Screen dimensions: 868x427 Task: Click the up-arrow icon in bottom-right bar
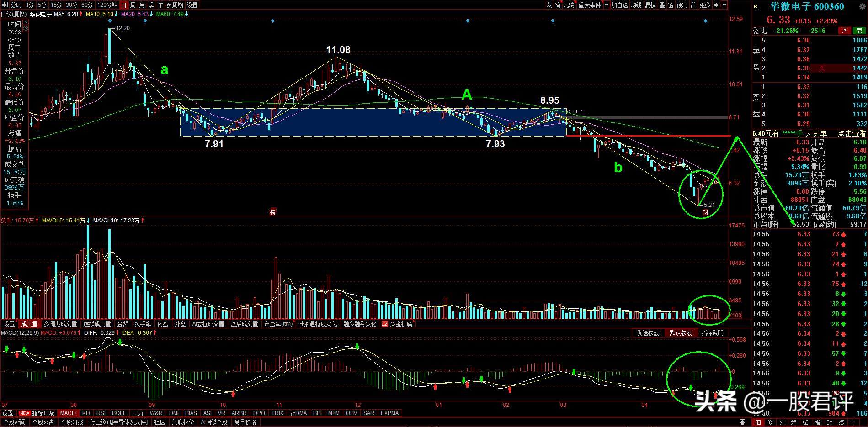pyautogui.click(x=743, y=422)
